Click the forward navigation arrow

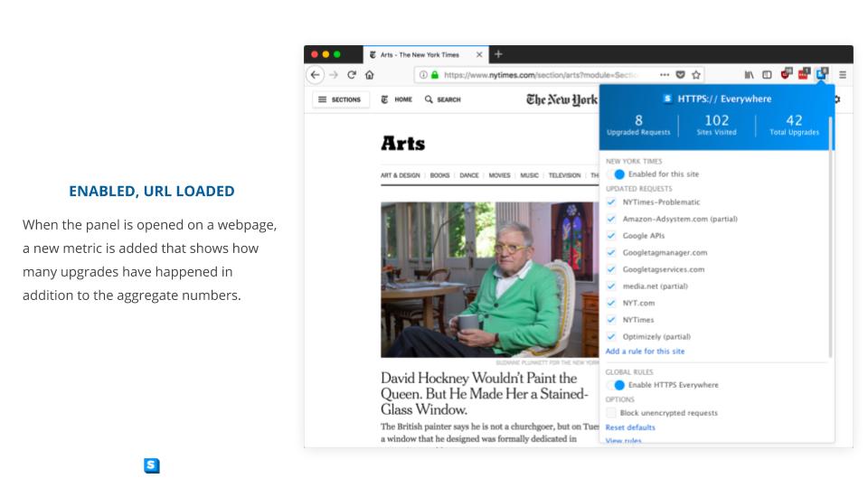(334, 75)
